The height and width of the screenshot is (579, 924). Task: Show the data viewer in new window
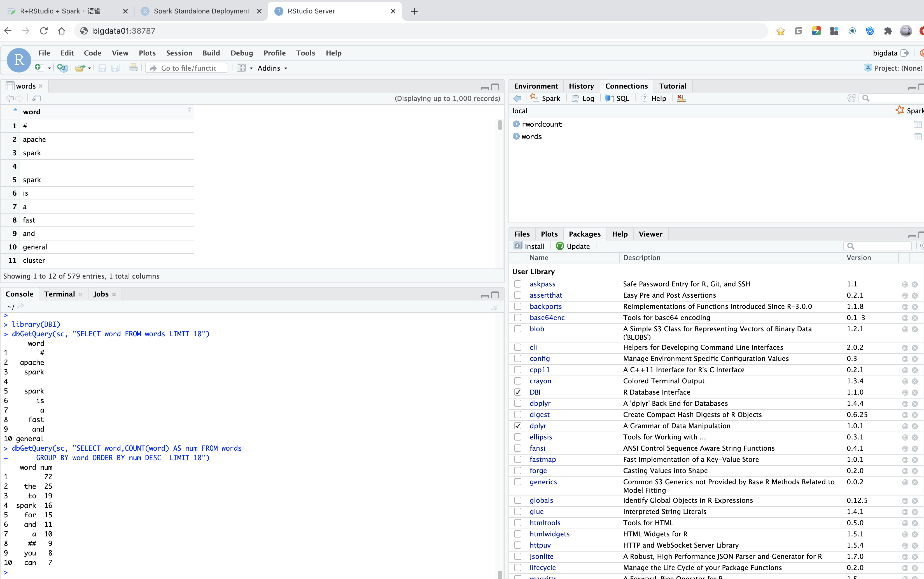click(36, 98)
